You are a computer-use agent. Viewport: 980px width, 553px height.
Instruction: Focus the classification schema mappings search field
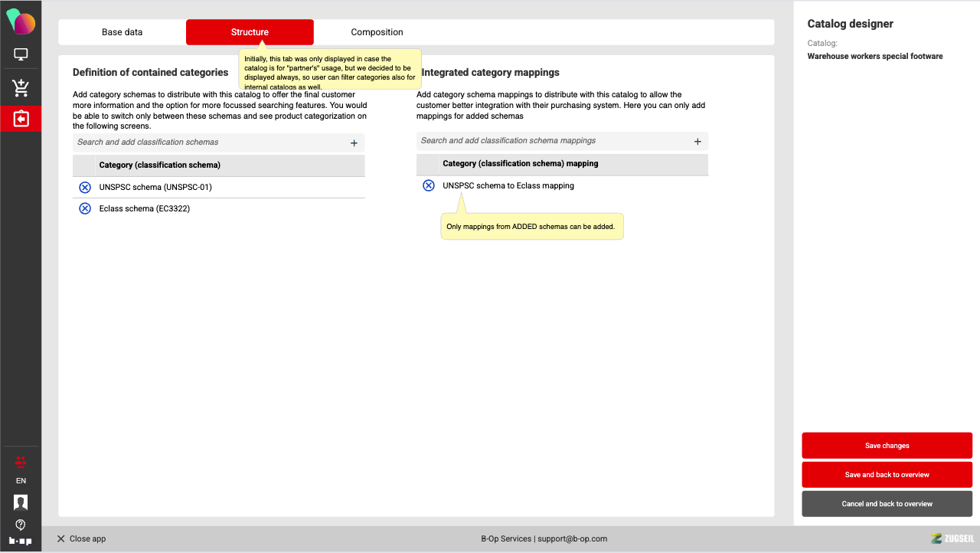click(x=551, y=141)
